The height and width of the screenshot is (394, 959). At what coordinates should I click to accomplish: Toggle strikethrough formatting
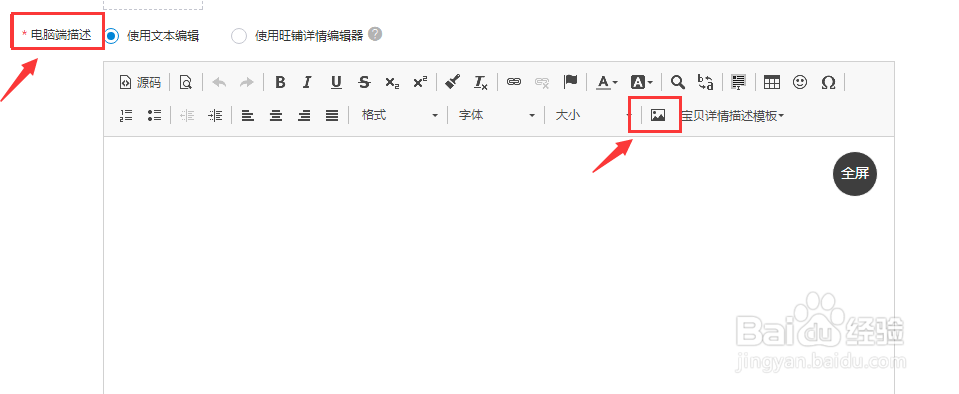pos(364,82)
